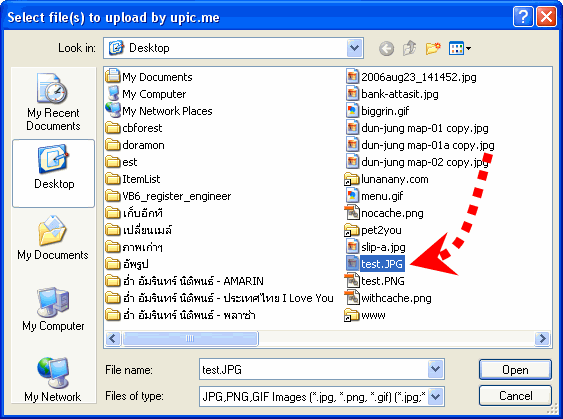Screen dimensions: 563x419
Task: Select Desktop in the places bar
Action: tap(53, 173)
